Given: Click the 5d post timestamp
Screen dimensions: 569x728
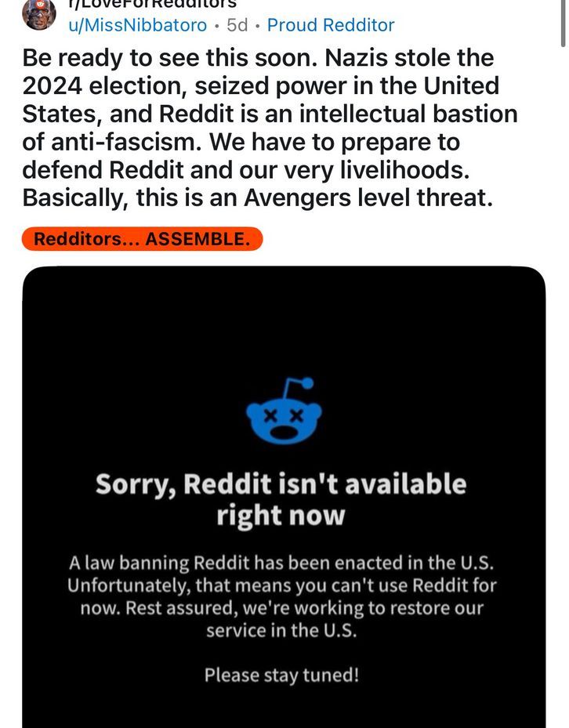Looking at the screenshot, I should pos(237,25).
